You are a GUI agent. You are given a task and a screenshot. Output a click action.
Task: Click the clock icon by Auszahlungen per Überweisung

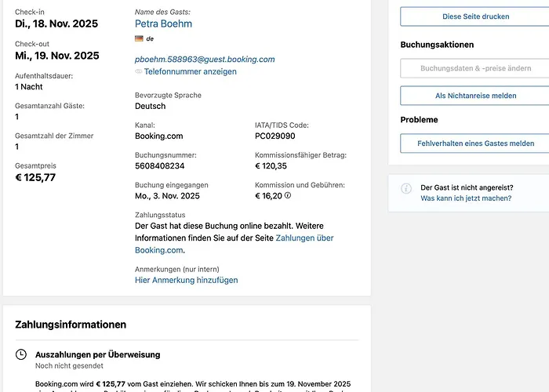coord(21,354)
